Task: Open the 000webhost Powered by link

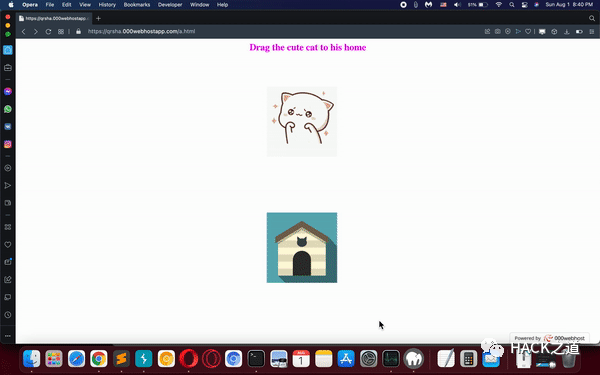Action: pyautogui.click(x=549, y=338)
